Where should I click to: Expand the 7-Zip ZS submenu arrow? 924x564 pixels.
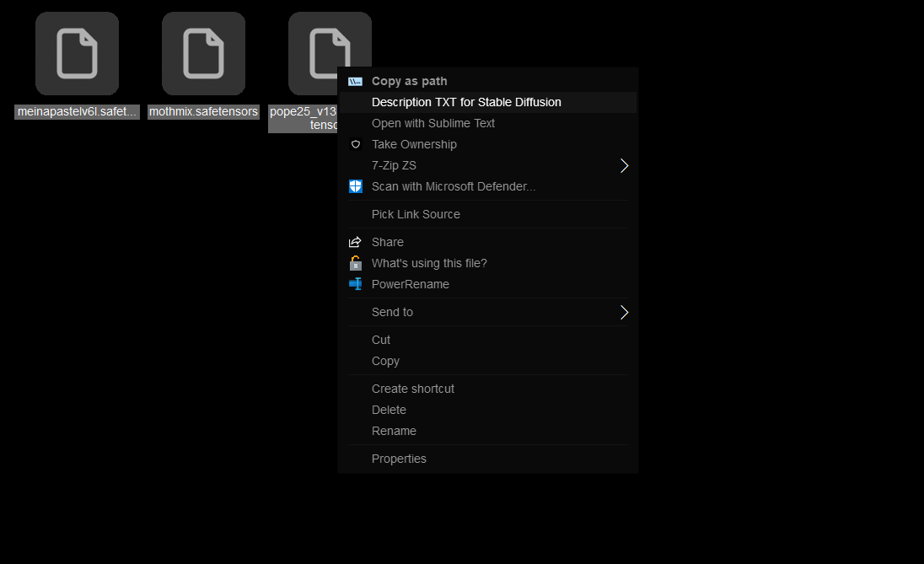(x=624, y=165)
